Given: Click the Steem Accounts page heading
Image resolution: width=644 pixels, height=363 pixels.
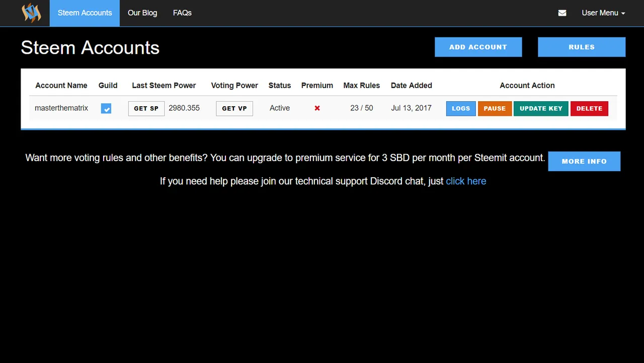Looking at the screenshot, I should 90,48.
